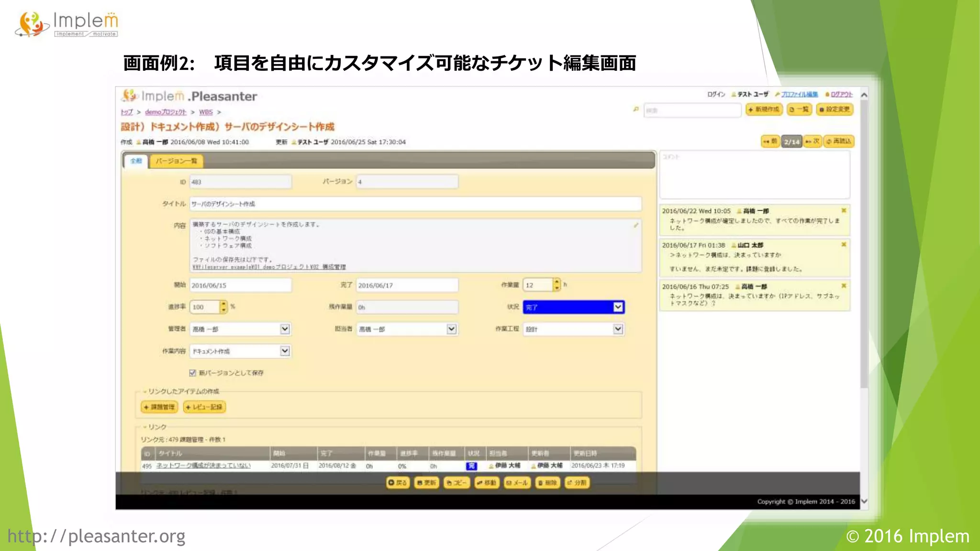The image size is (980, 551).
Task: Delete the 2016/06/22 comment with X icon
Action: 844,210
